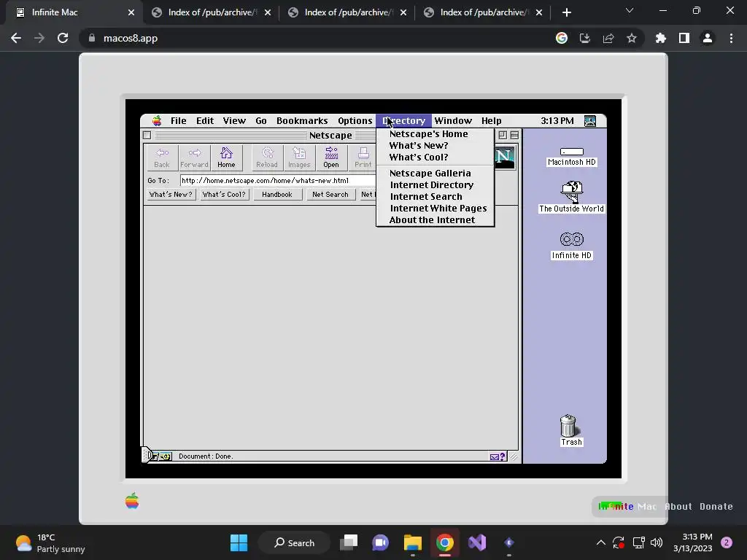Open the Edit menu
The width and height of the screenshot is (747, 560).
click(205, 121)
